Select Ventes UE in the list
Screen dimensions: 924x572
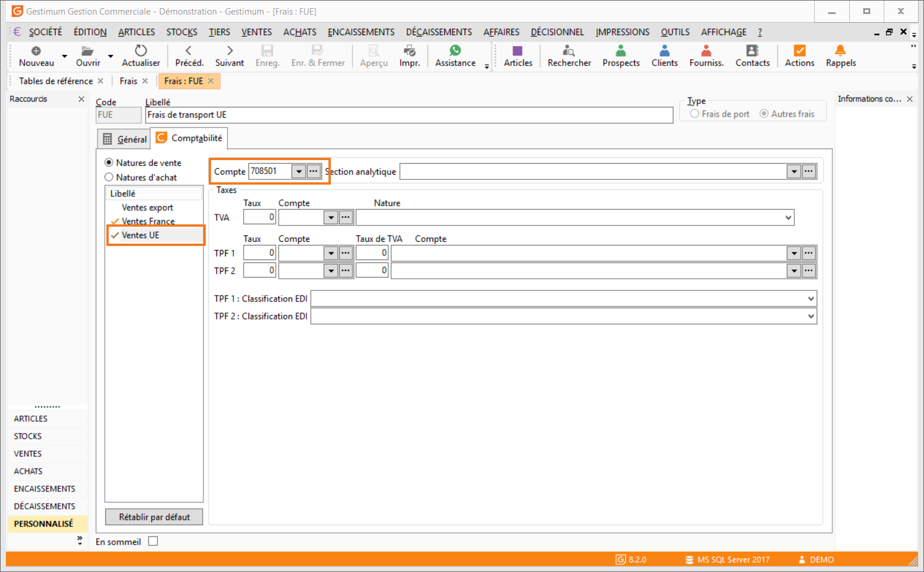140,235
